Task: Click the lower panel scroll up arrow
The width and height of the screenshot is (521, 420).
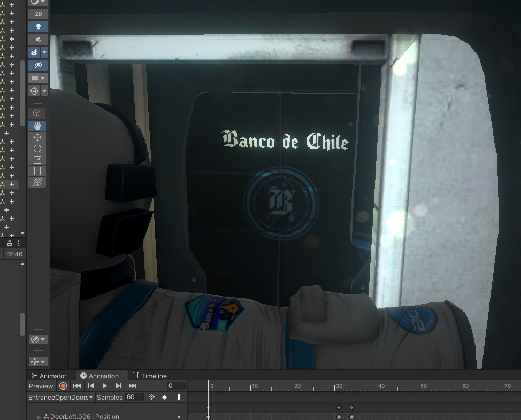Action: [x=22, y=265]
